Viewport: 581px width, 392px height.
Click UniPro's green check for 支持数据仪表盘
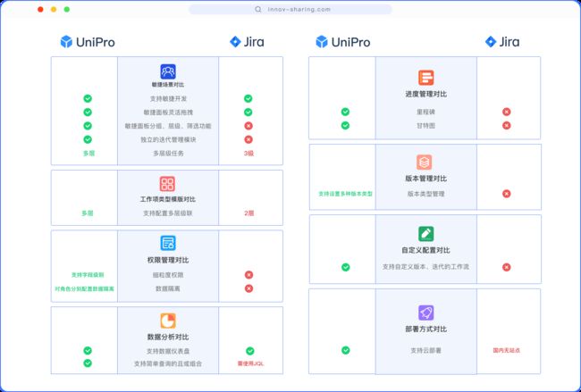[x=88, y=351]
